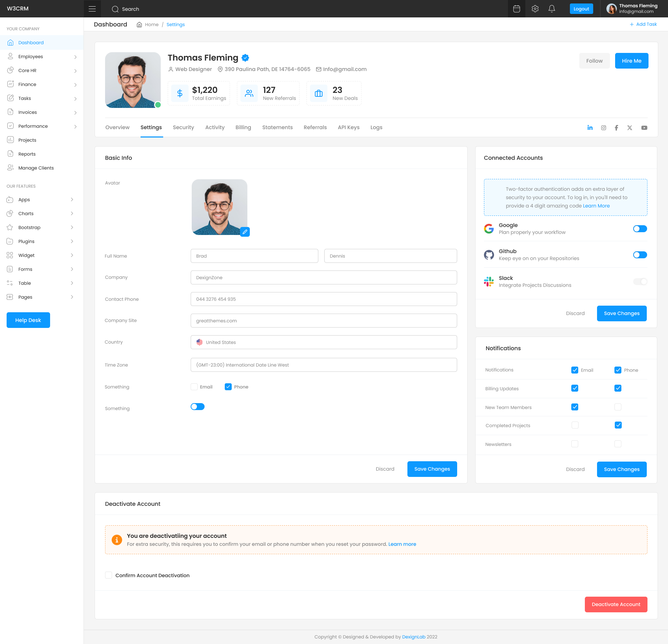Open the LinkedIn social icon
Image resolution: width=668 pixels, height=644 pixels.
(590, 128)
